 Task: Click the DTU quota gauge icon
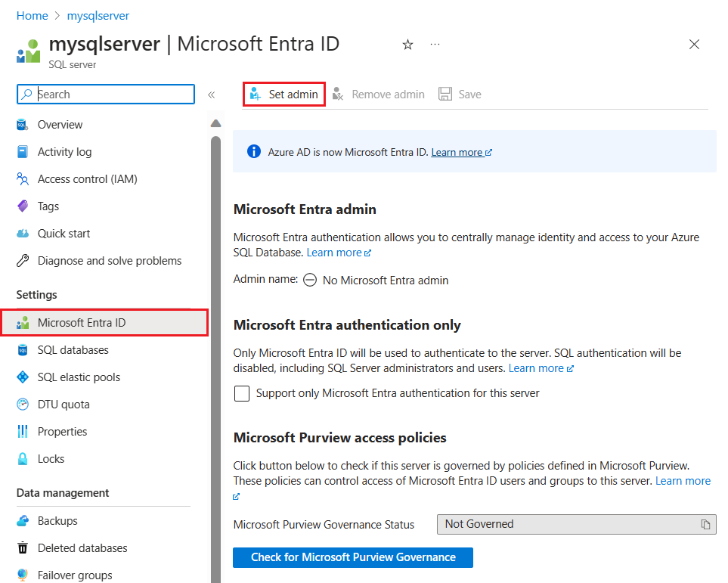23,405
